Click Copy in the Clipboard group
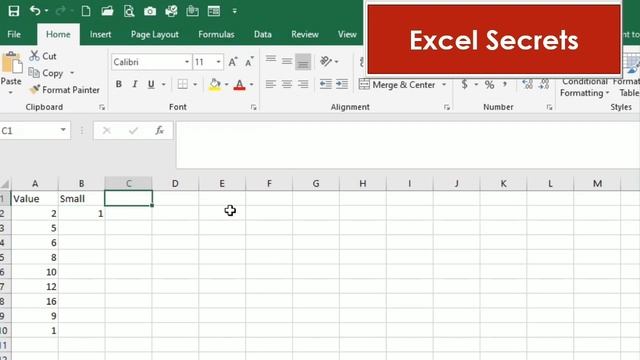 [x=46, y=73]
